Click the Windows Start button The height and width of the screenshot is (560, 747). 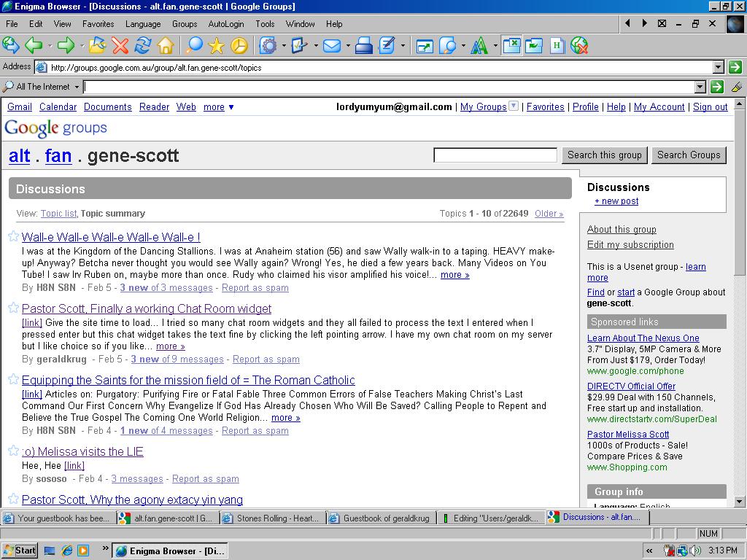click(20, 551)
